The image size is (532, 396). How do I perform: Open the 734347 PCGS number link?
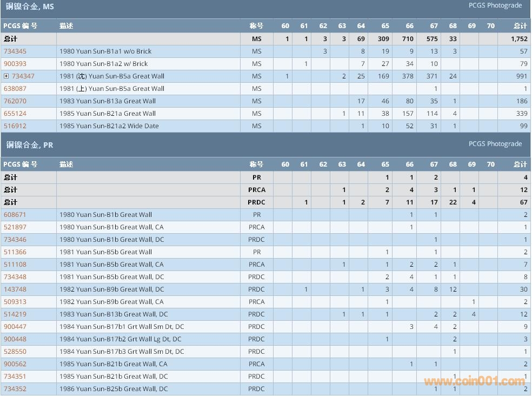23,76
